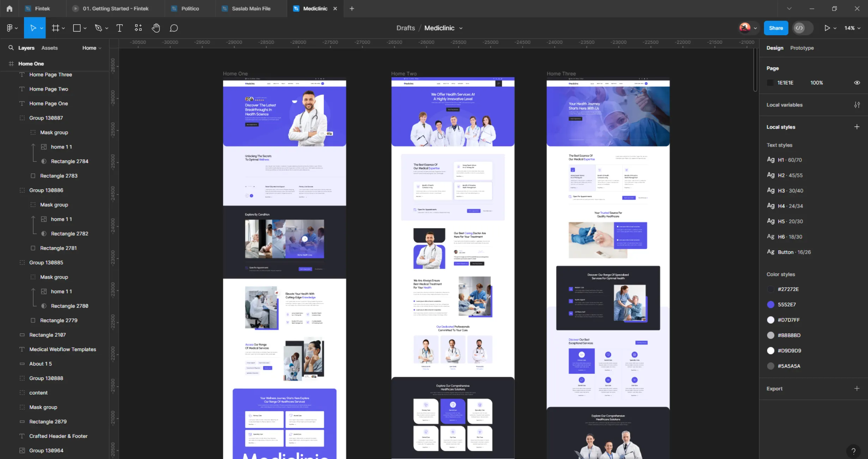Open the Comment tool
Screen dimensions: 868x459
point(174,28)
